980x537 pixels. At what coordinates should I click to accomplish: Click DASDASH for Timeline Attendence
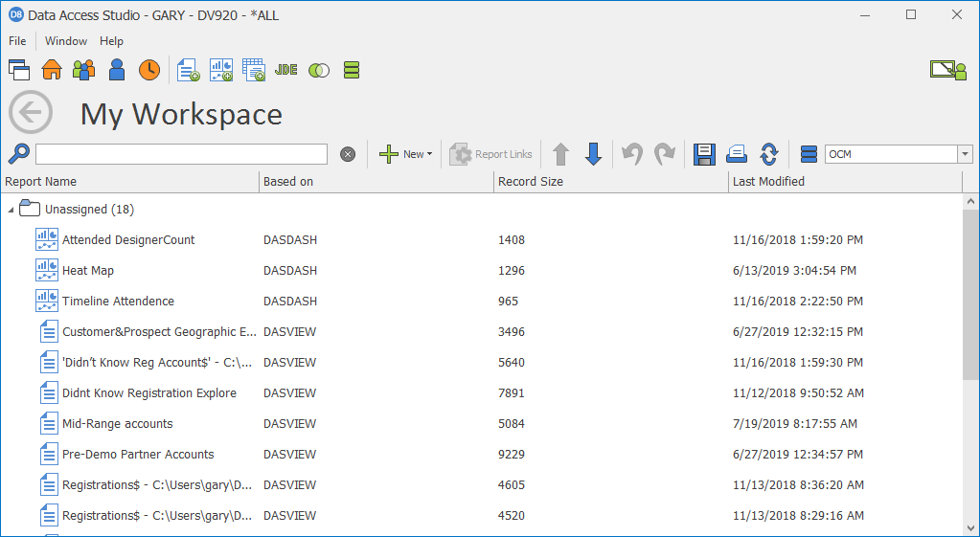290,301
